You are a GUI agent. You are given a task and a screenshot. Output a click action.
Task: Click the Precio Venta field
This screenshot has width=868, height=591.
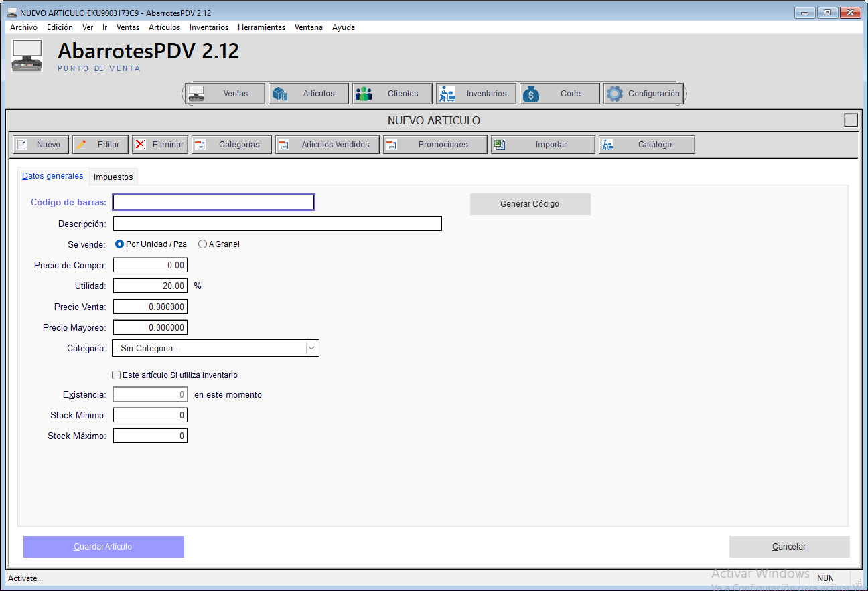pos(150,307)
